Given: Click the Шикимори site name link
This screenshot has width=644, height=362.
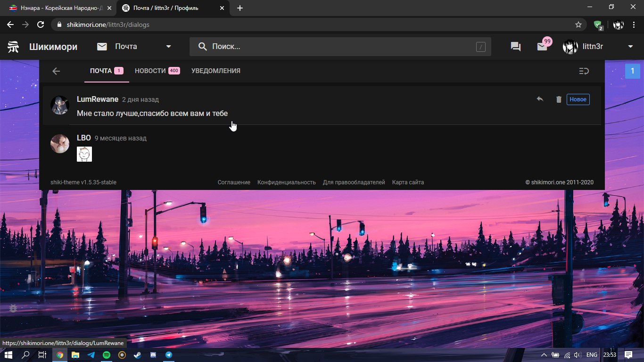Looking at the screenshot, I should tap(53, 47).
